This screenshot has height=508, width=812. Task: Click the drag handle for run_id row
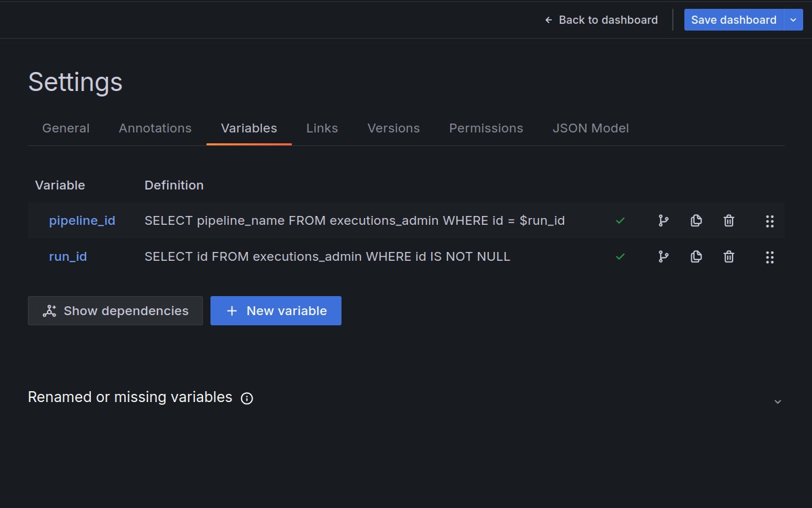pyautogui.click(x=769, y=257)
